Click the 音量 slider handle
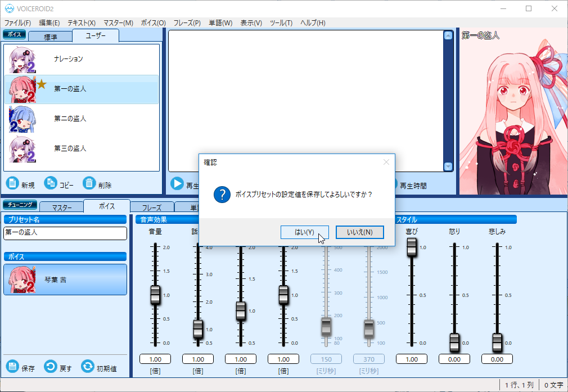This screenshot has width=568, height=392. tap(155, 295)
